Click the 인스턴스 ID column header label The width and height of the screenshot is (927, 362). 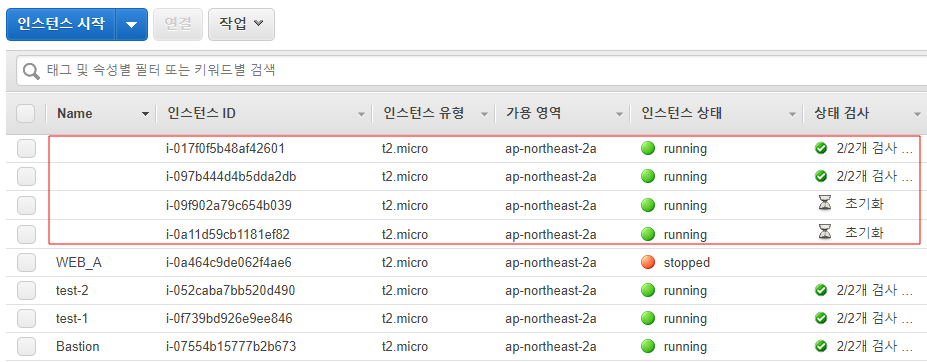pos(202,114)
